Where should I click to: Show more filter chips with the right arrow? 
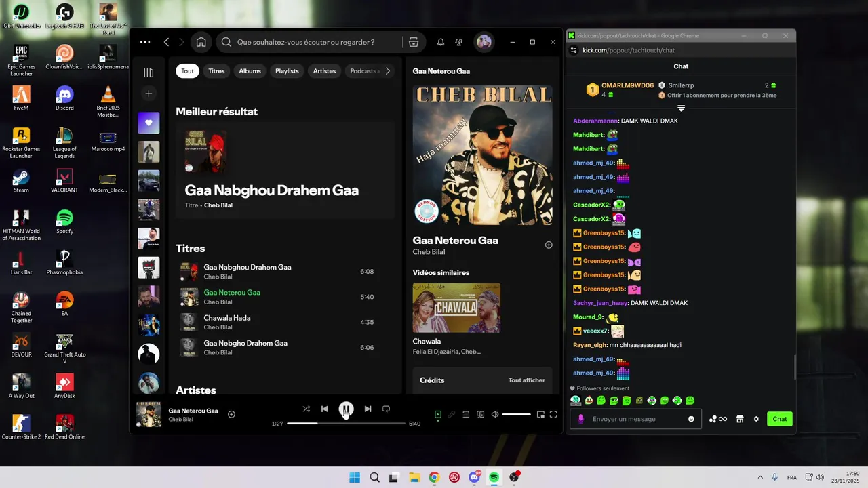point(388,70)
